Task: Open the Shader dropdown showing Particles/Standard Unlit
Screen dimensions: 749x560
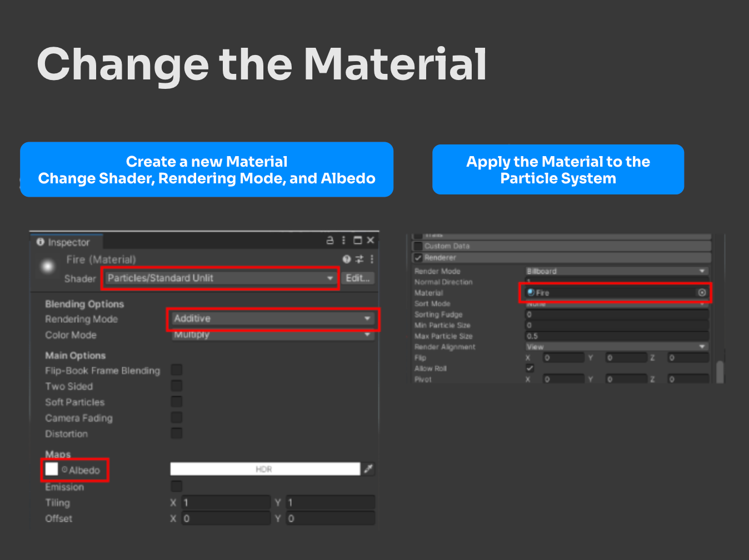Action: [221, 278]
